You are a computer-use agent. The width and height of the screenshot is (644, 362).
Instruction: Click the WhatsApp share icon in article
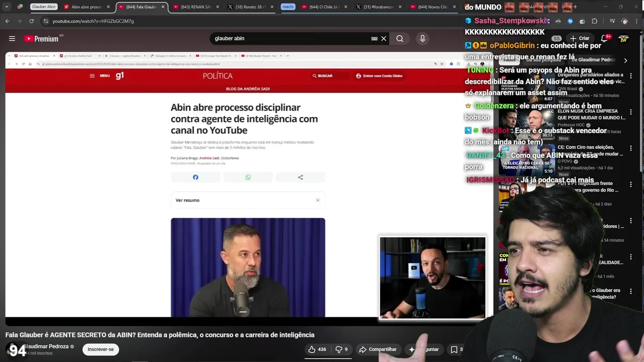[248, 177]
